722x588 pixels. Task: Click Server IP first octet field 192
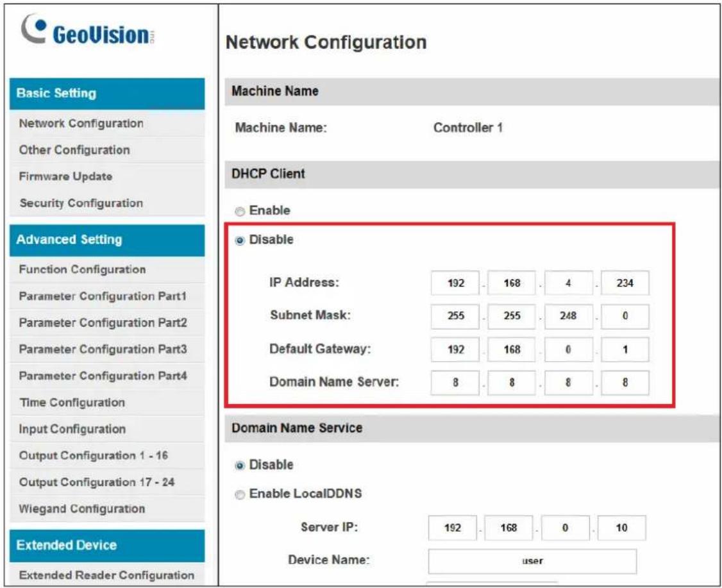(452, 528)
